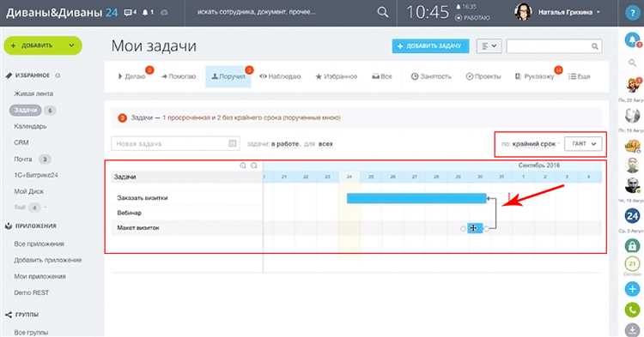Switch to the Помогаю tab
The height and width of the screenshot is (337, 644).
tap(179, 76)
